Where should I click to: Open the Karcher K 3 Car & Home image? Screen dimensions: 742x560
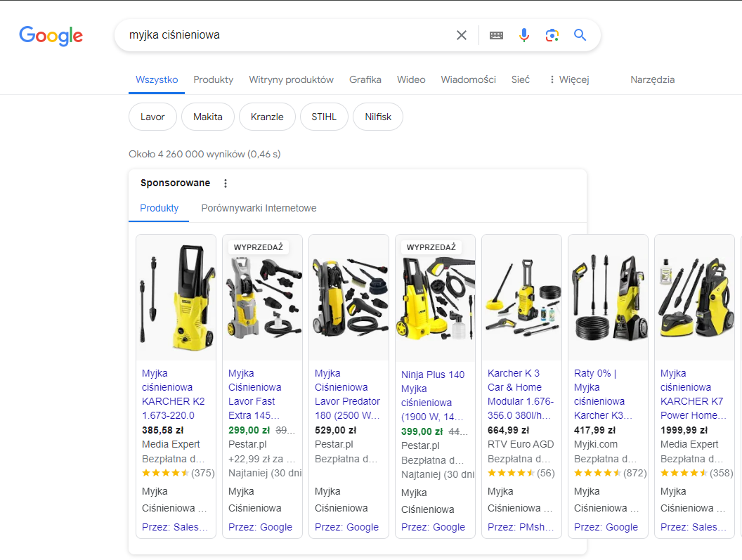click(521, 297)
